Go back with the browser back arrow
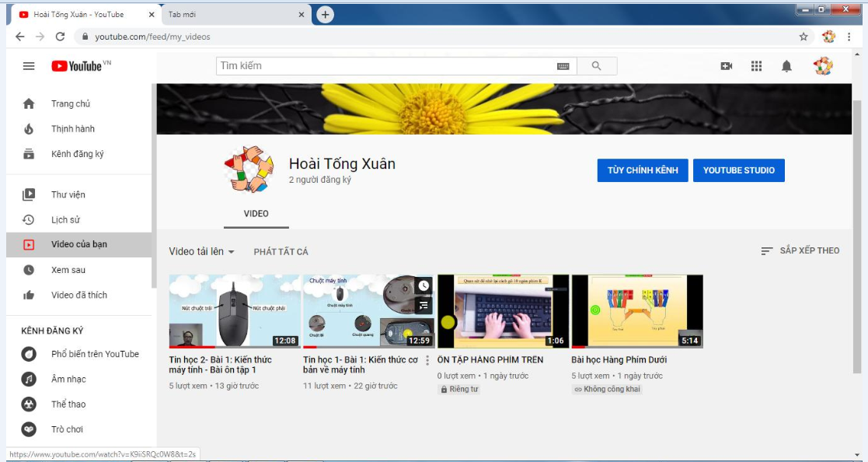Viewport: 868px width, 462px height. coord(20,37)
